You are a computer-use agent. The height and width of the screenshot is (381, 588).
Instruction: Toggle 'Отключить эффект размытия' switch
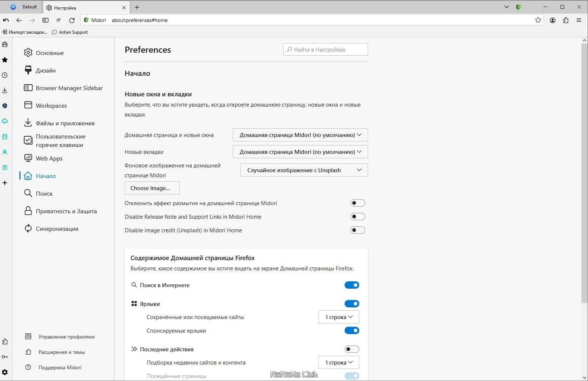[358, 203]
